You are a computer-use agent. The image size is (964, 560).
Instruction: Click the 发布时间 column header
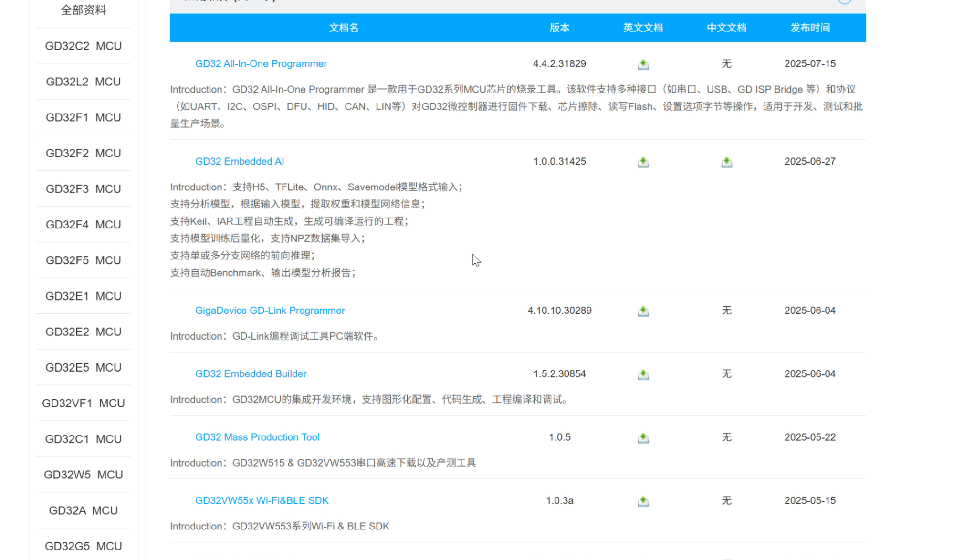coord(810,28)
